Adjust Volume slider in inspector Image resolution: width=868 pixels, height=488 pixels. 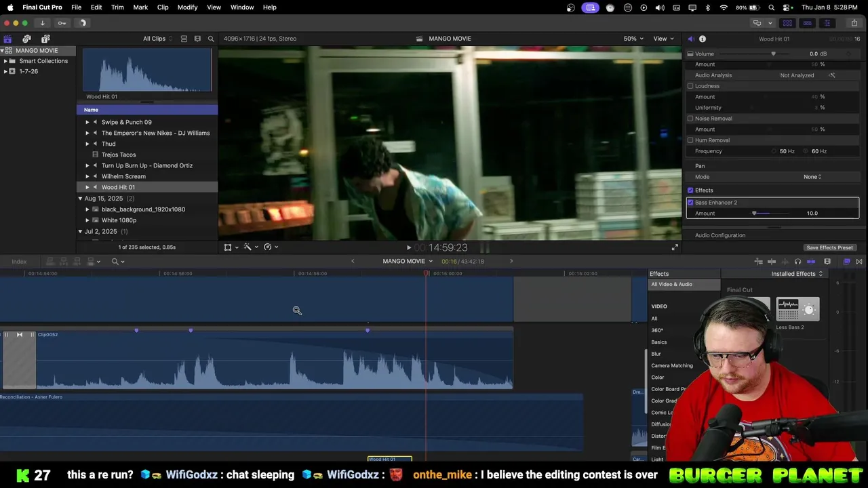coord(773,54)
